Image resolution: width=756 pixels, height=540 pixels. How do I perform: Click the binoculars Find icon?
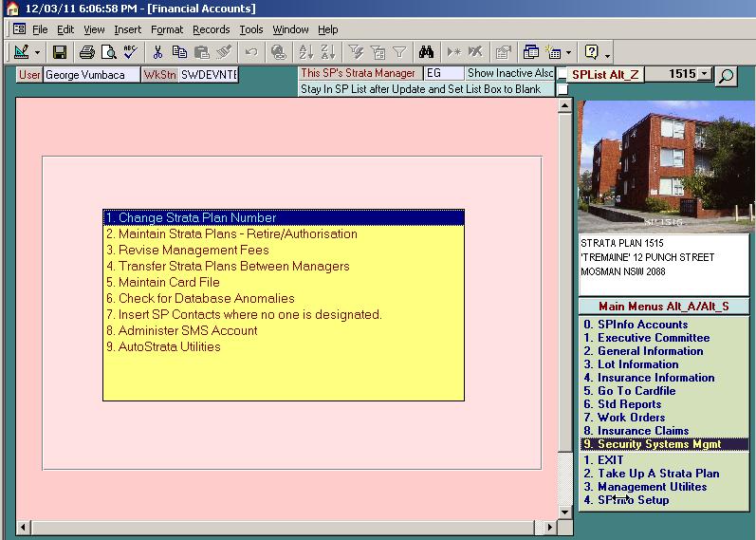[x=426, y=52]
